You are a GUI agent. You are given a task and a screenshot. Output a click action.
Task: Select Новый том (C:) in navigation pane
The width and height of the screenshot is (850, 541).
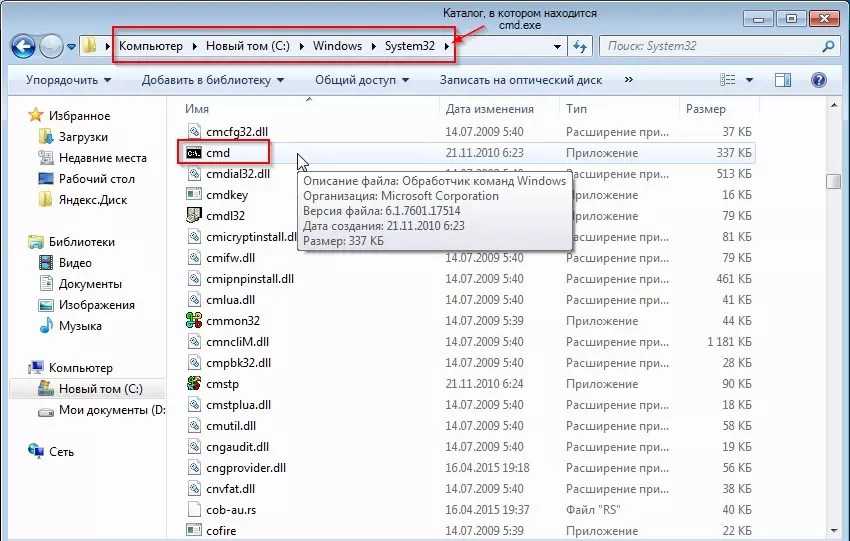pyautogui.click(x=100, y=389)
